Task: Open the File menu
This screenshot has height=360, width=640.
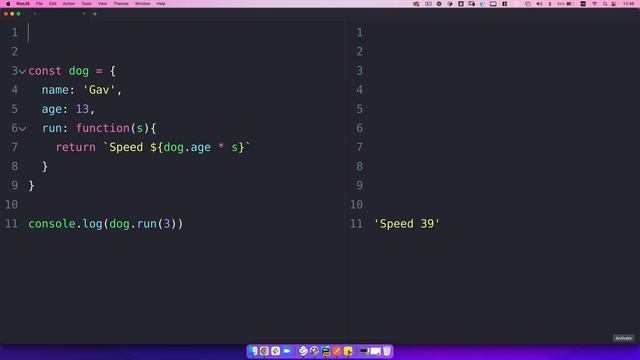Action: 39,4
